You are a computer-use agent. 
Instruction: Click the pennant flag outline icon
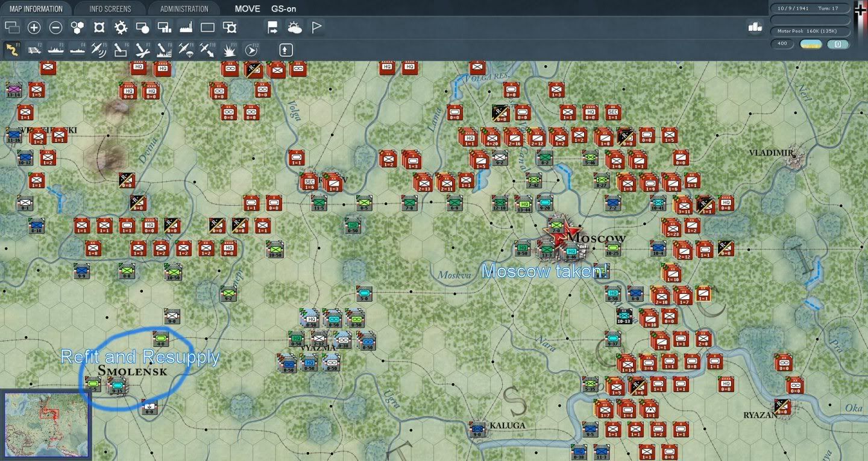[x=316, y=27]
